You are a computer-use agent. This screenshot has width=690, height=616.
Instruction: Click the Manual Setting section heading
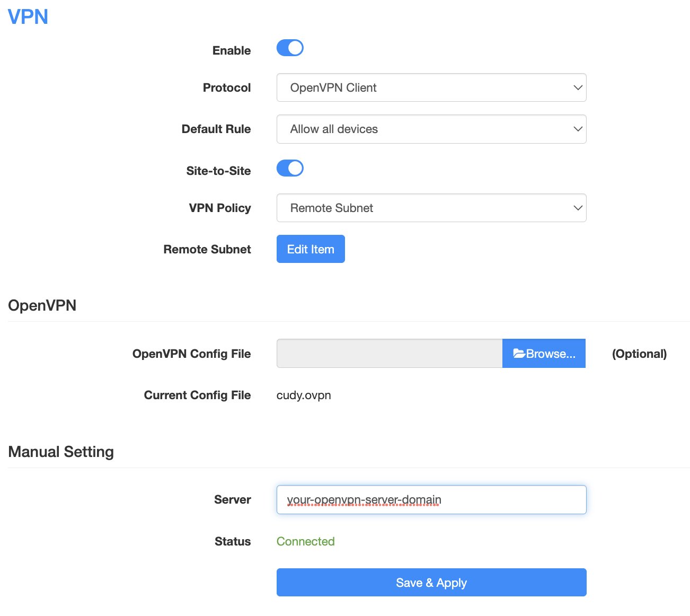coord(61,452)
